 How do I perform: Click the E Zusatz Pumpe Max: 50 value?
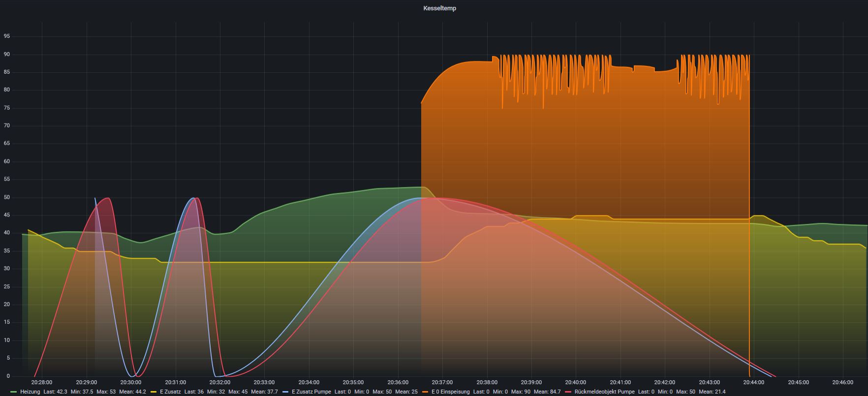coord(382,392)
